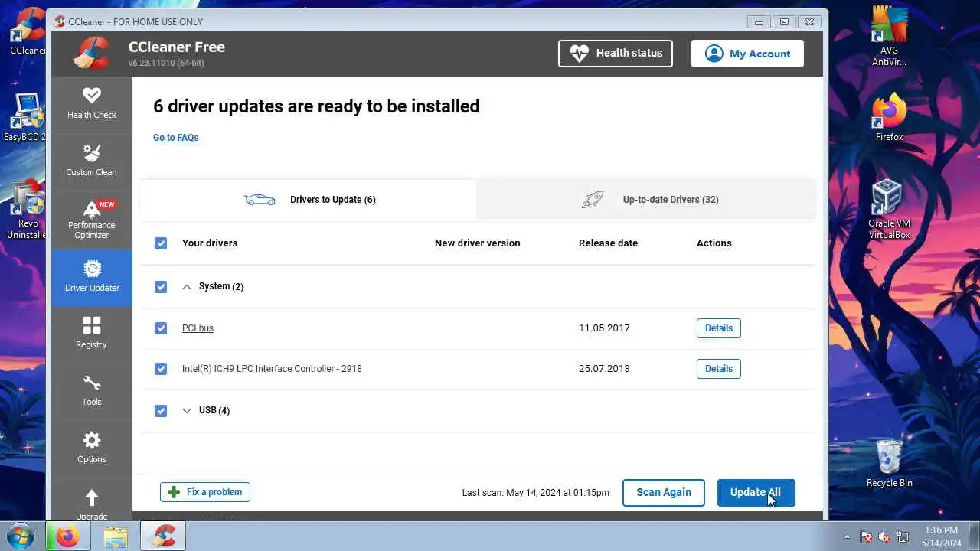Click the CCleaner logo in header
This screenshot has height=551, width=980.
pos(91,53)
